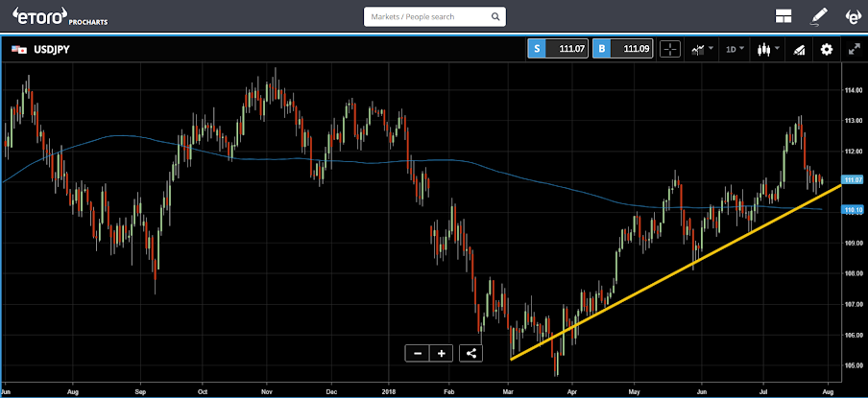Viewport: 868px width, 398px height.
Task: Open the eToro bull account icon
Action: 853,17
